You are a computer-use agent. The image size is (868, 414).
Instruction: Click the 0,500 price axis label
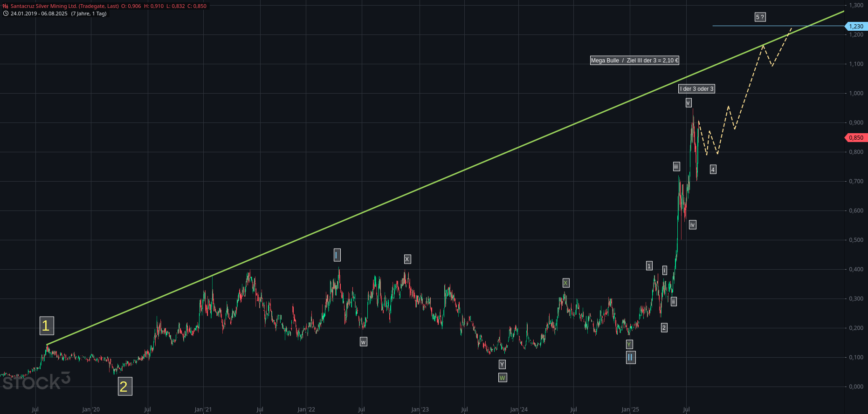tap(856, 240)
